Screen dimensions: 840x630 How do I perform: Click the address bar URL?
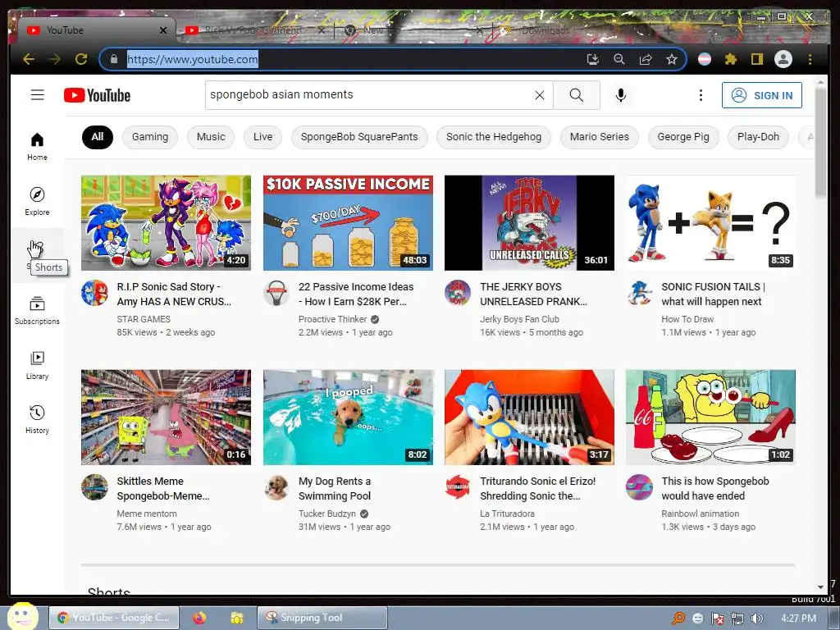[192, 59]
